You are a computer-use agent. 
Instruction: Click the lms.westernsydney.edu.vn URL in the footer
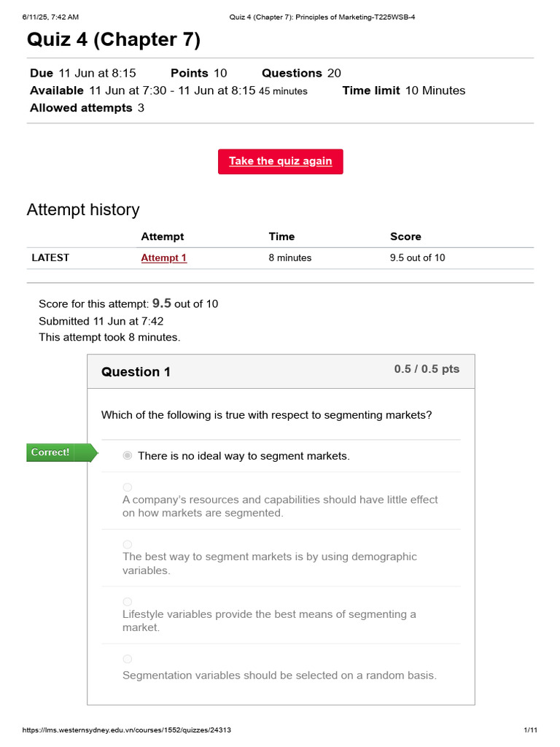click(x=127, y=730)
